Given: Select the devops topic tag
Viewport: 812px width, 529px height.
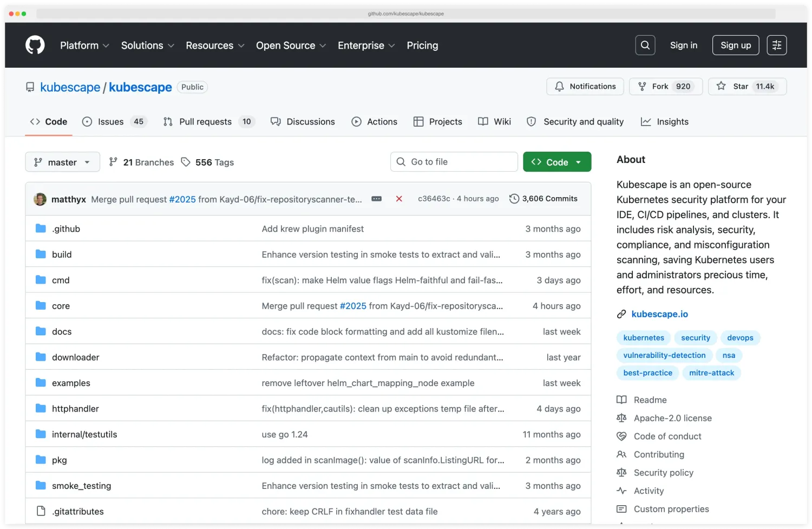Looking at the screenshot, I should (x=740, y=338).
